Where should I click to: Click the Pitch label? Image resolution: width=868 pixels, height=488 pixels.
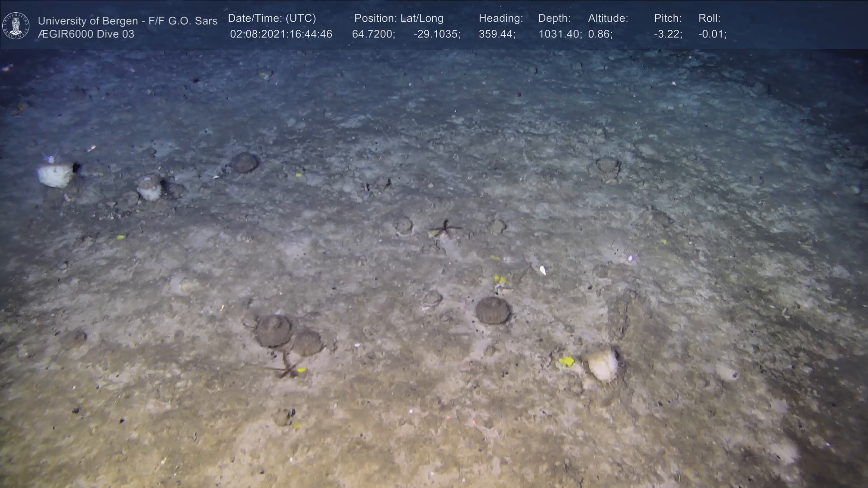click(x=668, y=19)
